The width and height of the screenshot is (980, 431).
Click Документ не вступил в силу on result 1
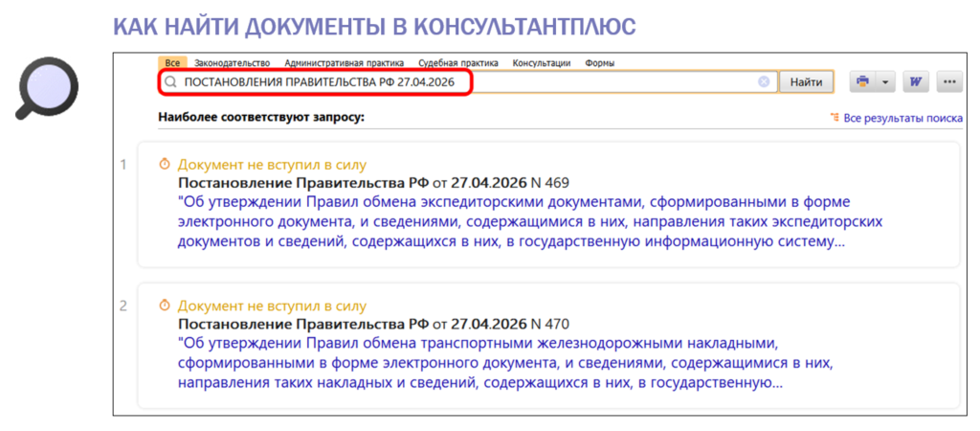click(x=272, y=165)
